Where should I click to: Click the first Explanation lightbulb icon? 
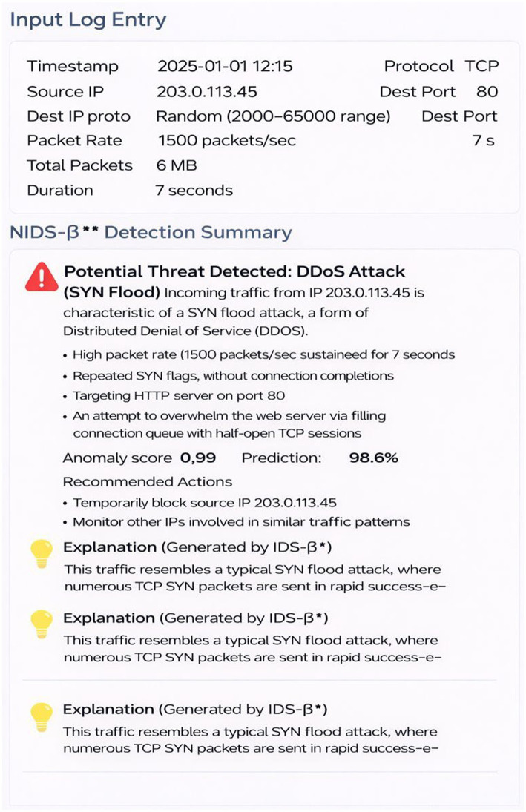pos(42,554)
